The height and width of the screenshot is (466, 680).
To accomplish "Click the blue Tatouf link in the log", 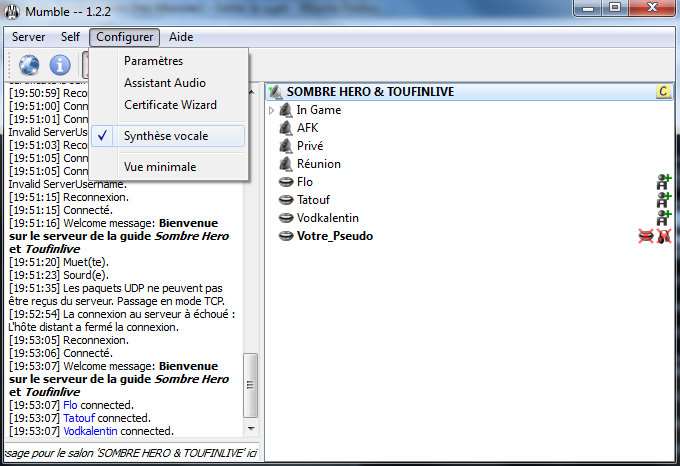I will point(79,418).
